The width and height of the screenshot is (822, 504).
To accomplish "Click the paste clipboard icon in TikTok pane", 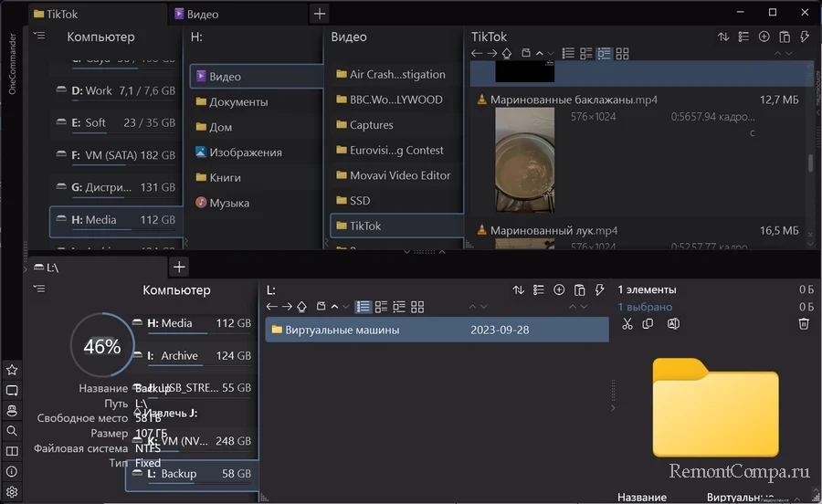I will 784,37.
